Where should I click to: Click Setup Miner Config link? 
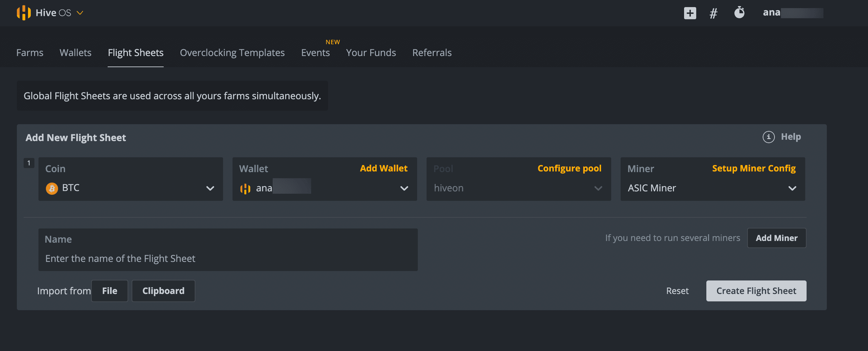[x=754, y=168]
